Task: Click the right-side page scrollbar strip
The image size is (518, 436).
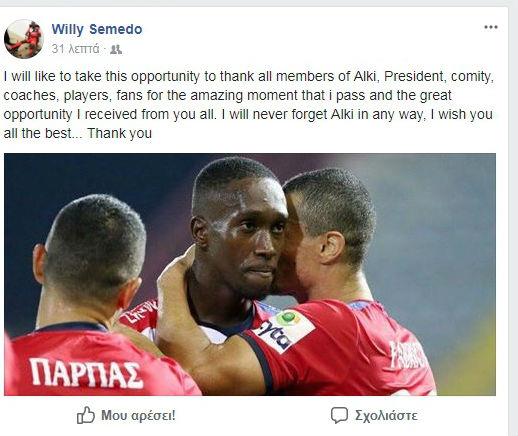Action: [513, 220]
